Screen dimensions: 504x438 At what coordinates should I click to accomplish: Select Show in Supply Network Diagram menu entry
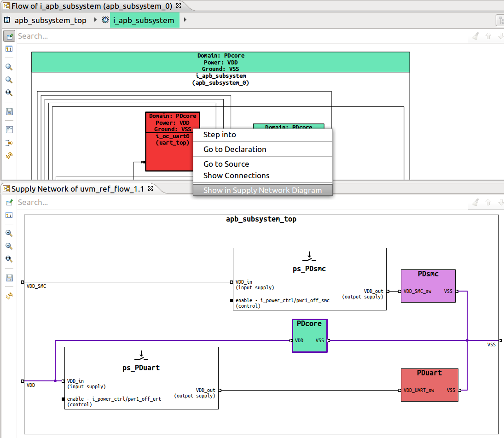pyautogui.click(x=263, y=190)
